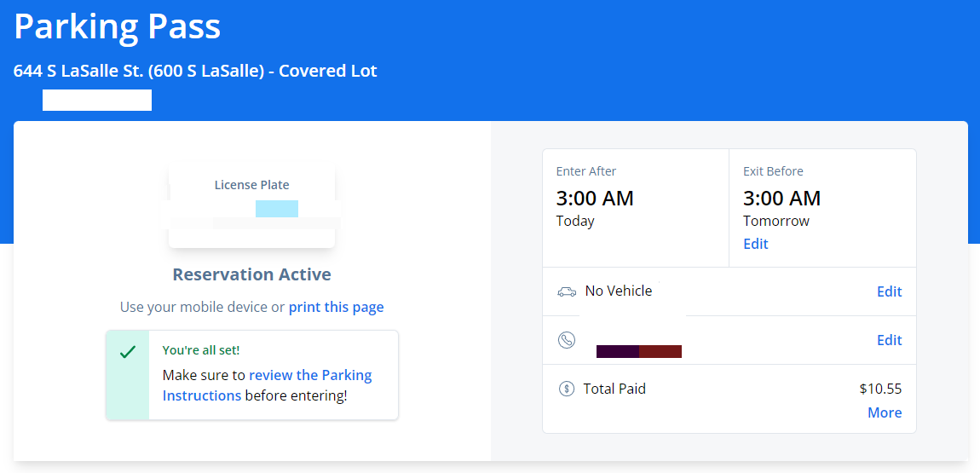Click the Enter After 3:00 AM time
Screen dimensions: 980x473
[595, 198]
